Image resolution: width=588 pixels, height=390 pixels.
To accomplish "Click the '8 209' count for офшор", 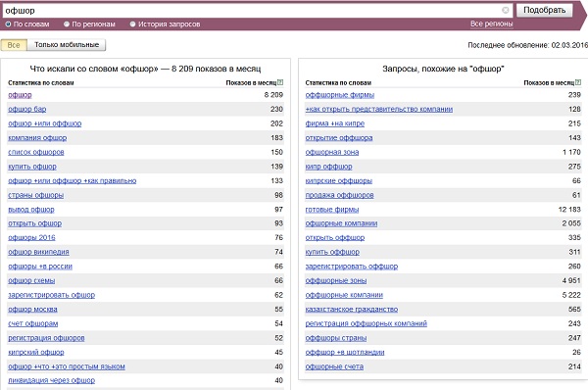I will 273,95.
